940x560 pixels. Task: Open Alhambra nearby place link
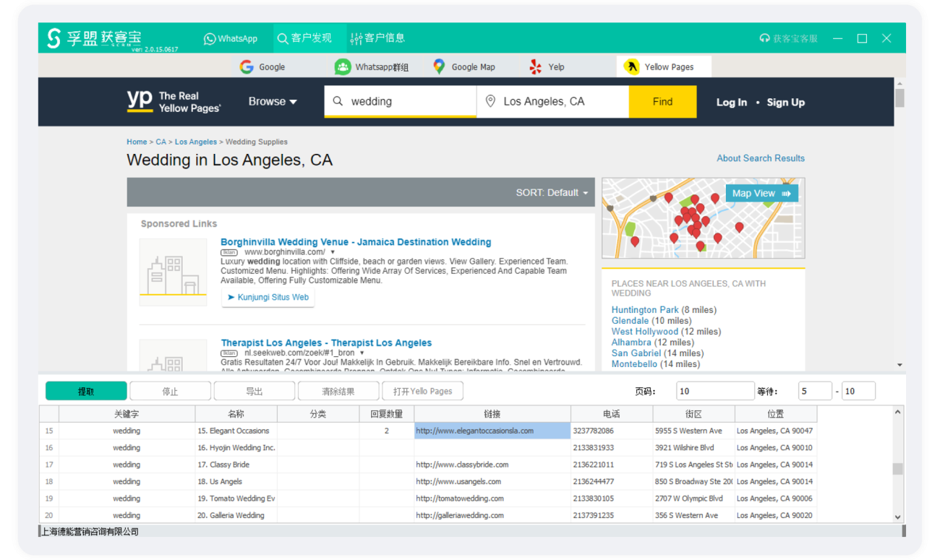(631, 343)
